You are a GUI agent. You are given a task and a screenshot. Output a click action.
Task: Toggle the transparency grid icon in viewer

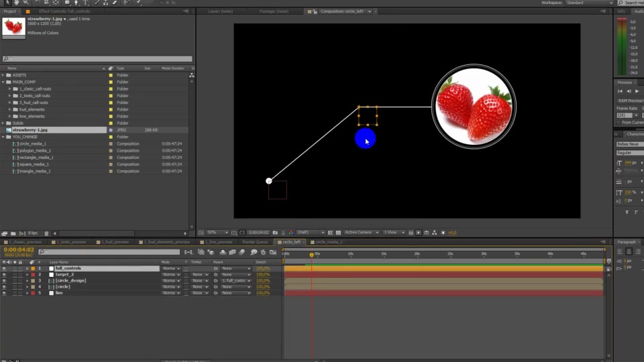point(338,233)
